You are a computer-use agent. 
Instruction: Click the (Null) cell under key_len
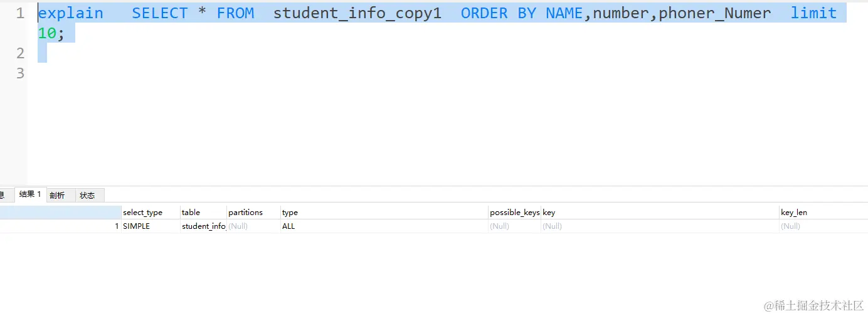coord(823,226)
